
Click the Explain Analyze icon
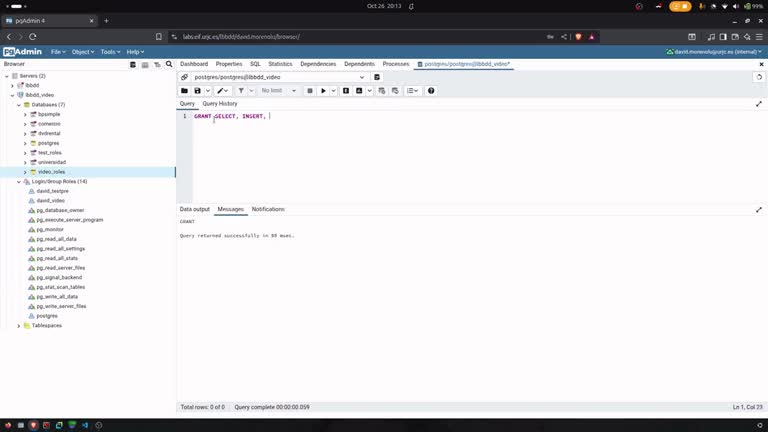359,91
